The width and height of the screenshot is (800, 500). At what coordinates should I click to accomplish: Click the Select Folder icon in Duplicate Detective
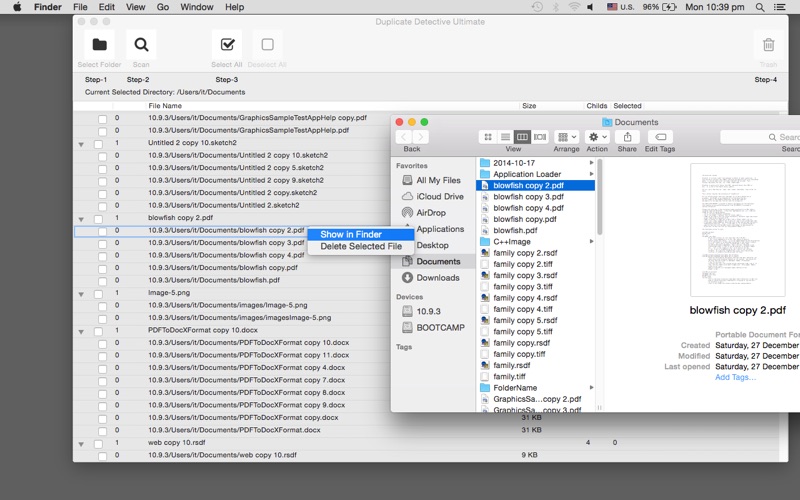99,45
